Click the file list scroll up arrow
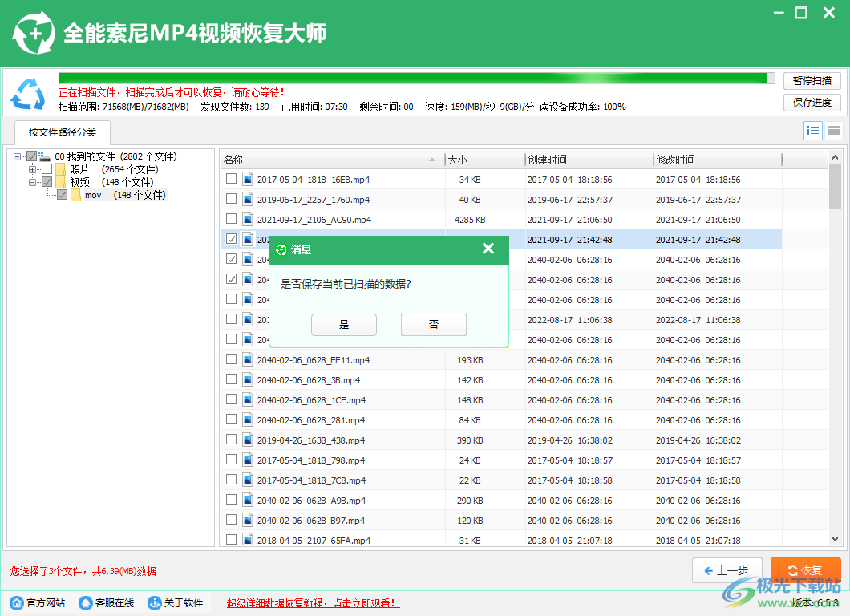850x616 pixels. coord(835,158)
